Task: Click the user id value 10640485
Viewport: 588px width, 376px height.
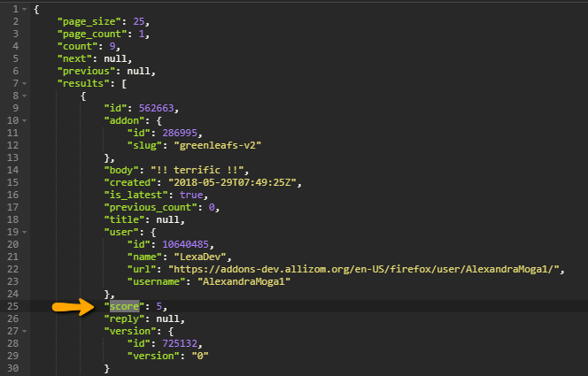Action: coord(185,244)
